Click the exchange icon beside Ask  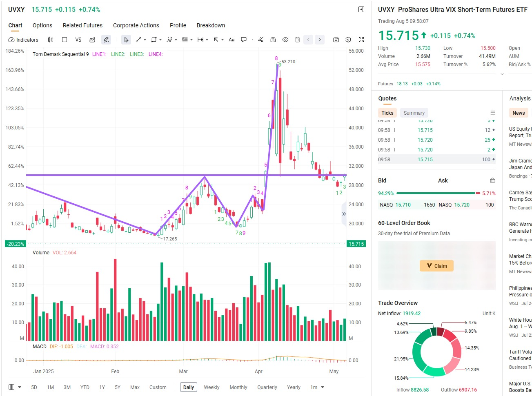492,180
